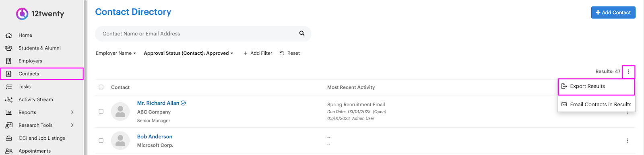644x155 pixels.
Task: Click the Contact column header
Action: pos(120,87)
